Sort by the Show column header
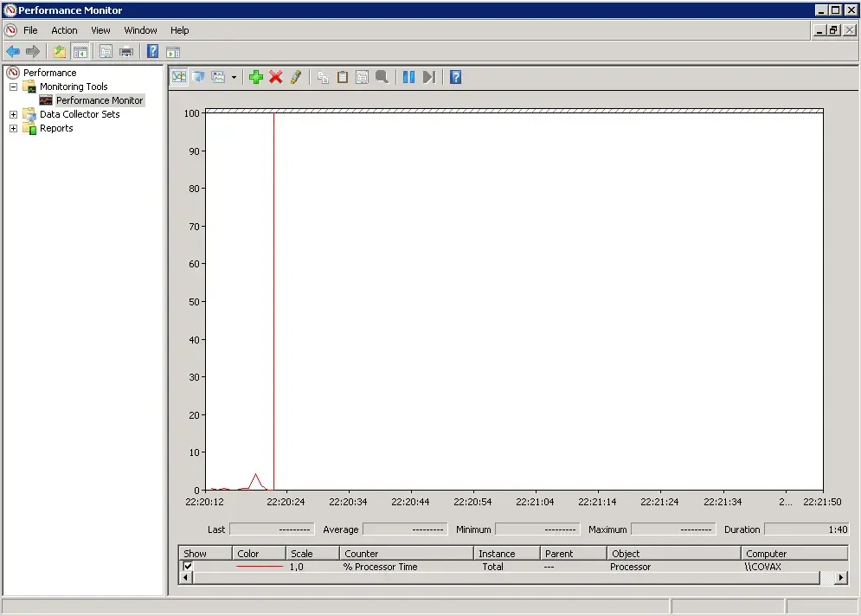The height and width of the screenshot is (616, 861). click(205, 553)
